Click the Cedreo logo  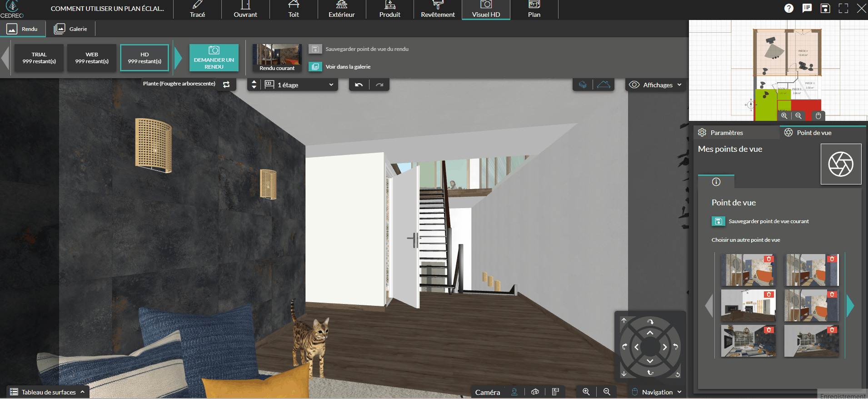click(x=12, y=9)
